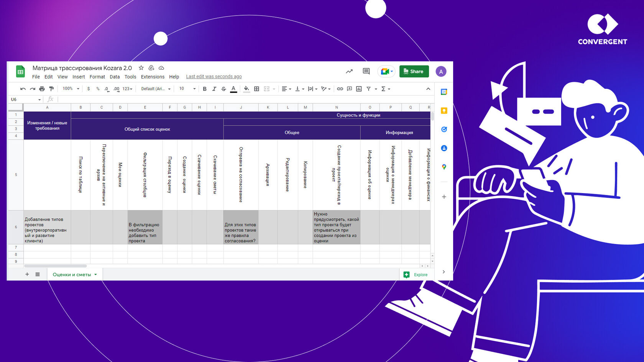Screen dimensions: 644x362
Task: Expand the filter views dropdown arrow
Action: pyautogui.click(x=376, y=89)
